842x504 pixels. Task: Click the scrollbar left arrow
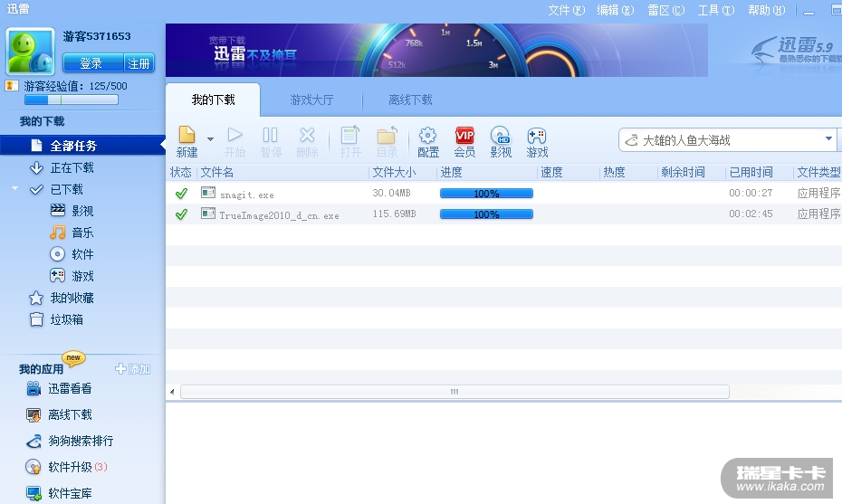(x=172, y=392)
